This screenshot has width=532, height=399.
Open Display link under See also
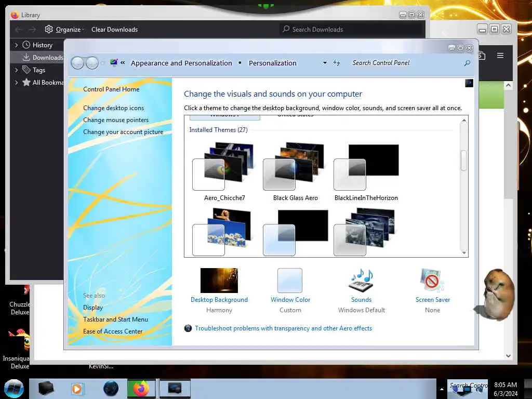pyautogui.click(x=93, y=308)
